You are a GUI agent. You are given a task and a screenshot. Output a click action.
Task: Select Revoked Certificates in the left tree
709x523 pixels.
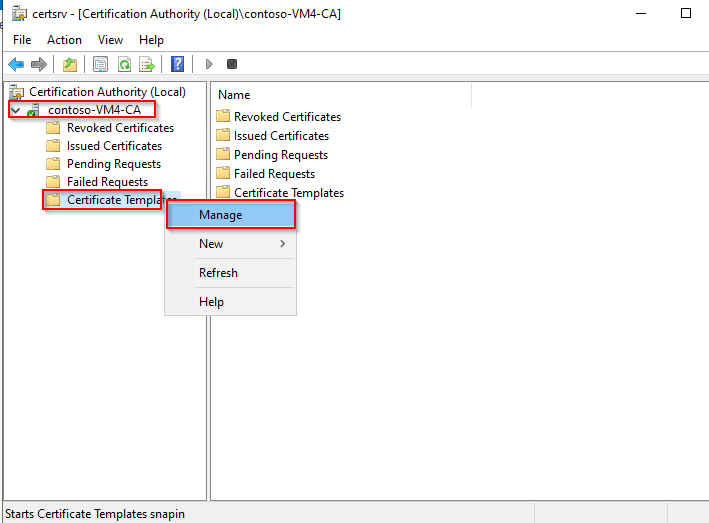pyautogui.click(x=120, y=128)
